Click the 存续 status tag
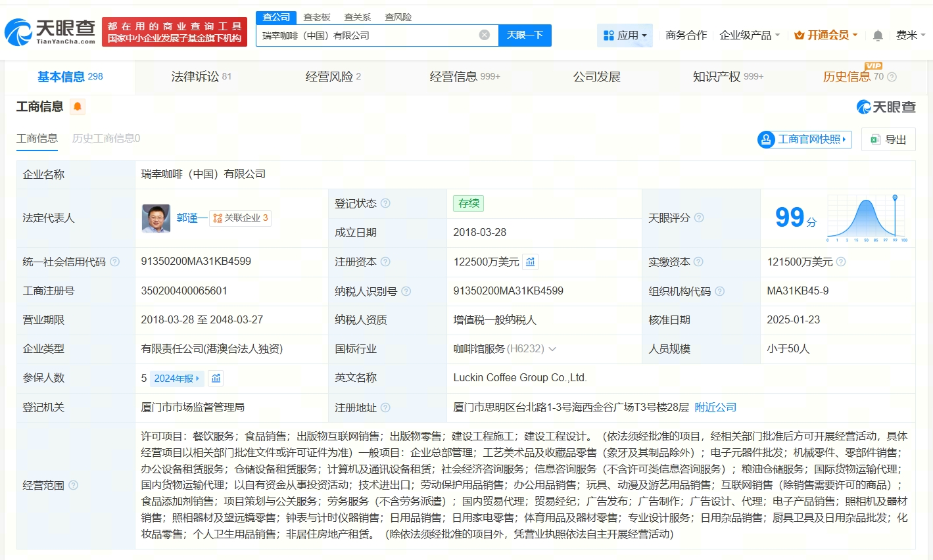Image resolution: width=933 pixels, height=560 pixels. tap(469, 203)
